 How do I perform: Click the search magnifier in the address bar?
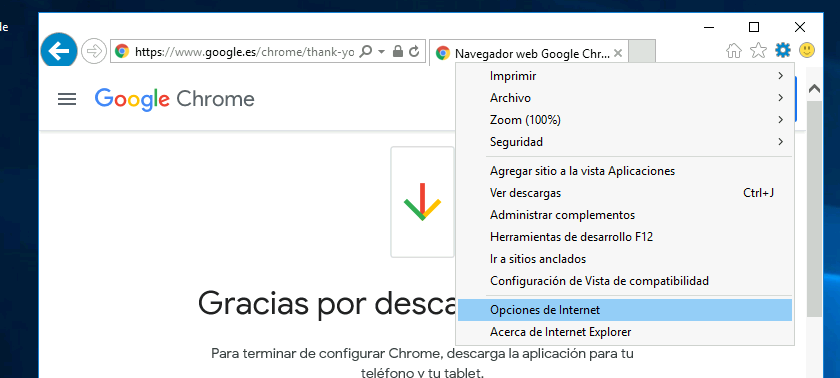click(x=365, y=51)
